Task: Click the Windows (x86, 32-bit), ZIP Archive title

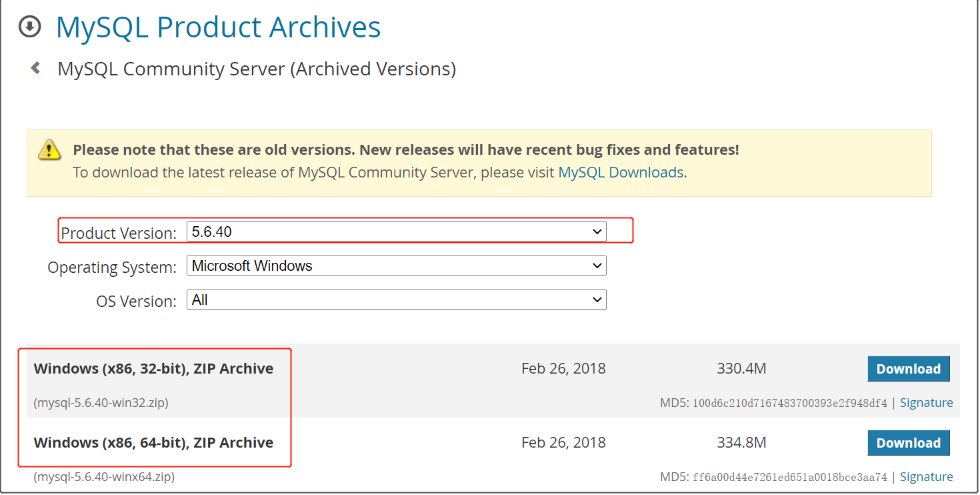Action: tap(153, 369)
